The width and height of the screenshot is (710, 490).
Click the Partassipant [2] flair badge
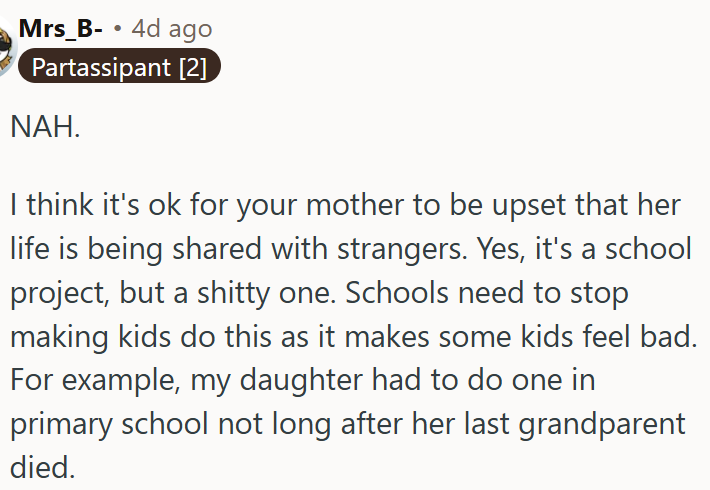click(x=119, y=68)
